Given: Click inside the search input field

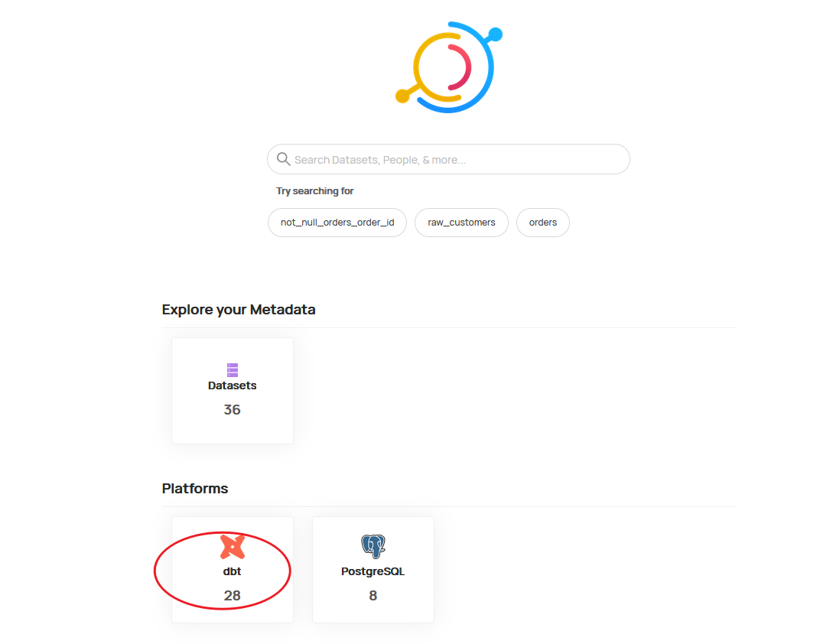Looking at the screenshot, I should coord(448,158).
